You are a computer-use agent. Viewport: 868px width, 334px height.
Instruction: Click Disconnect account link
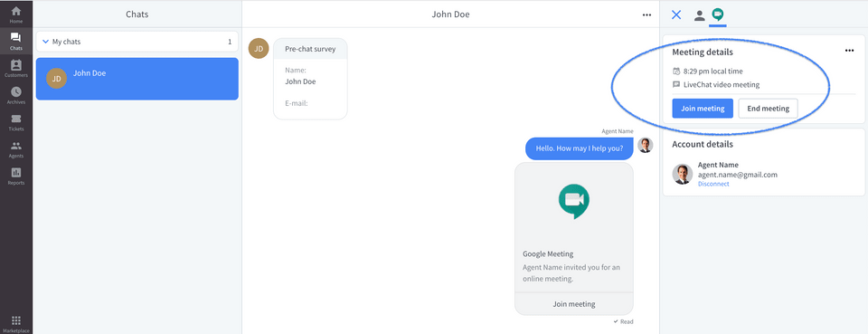click(713, 184)
